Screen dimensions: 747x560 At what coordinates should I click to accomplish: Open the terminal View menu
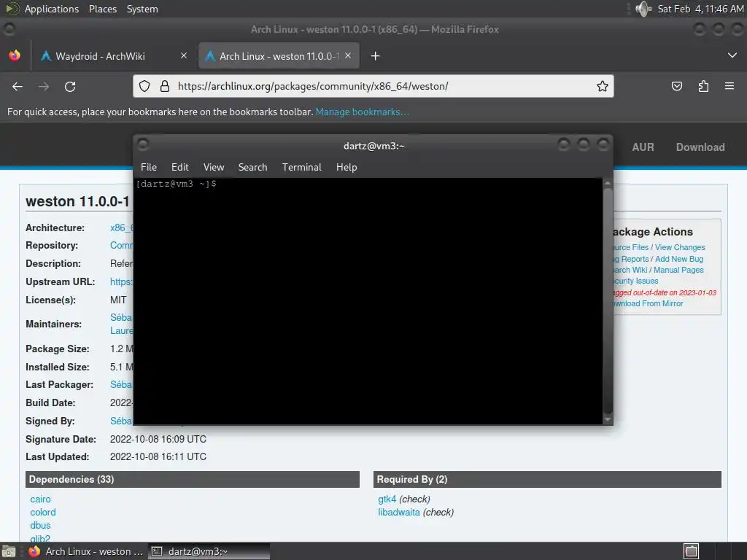[214, 167]
